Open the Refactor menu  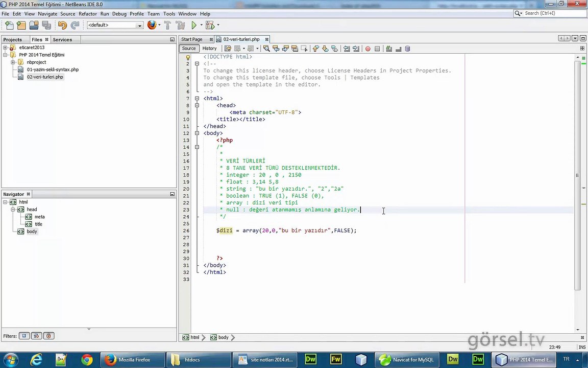coord(87,14)
